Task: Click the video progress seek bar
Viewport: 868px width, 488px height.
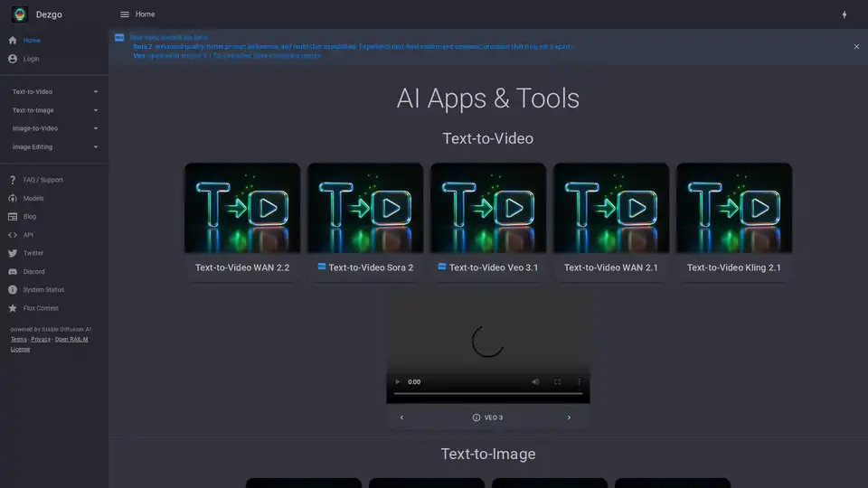Action: point(487,394)
